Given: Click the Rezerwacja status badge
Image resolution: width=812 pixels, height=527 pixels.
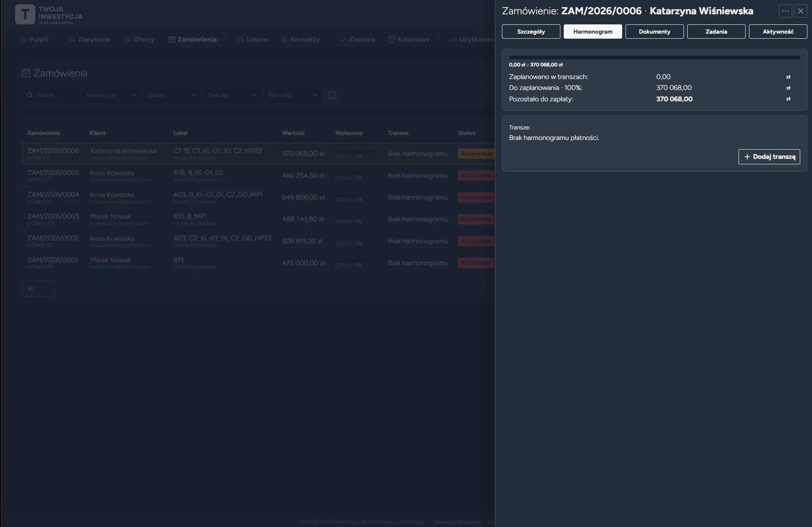Looking at the screenshot, I should (476, 154).
